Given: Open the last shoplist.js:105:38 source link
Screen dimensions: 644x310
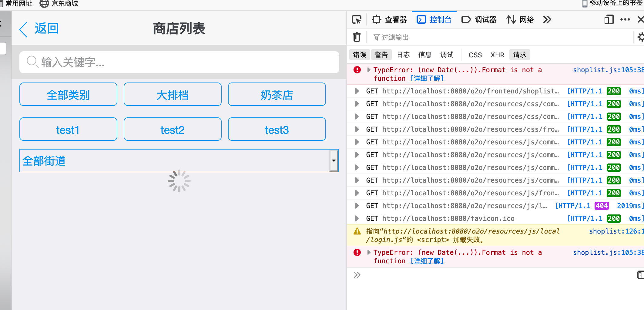Looking at the screenshot, I should (608, 252).
